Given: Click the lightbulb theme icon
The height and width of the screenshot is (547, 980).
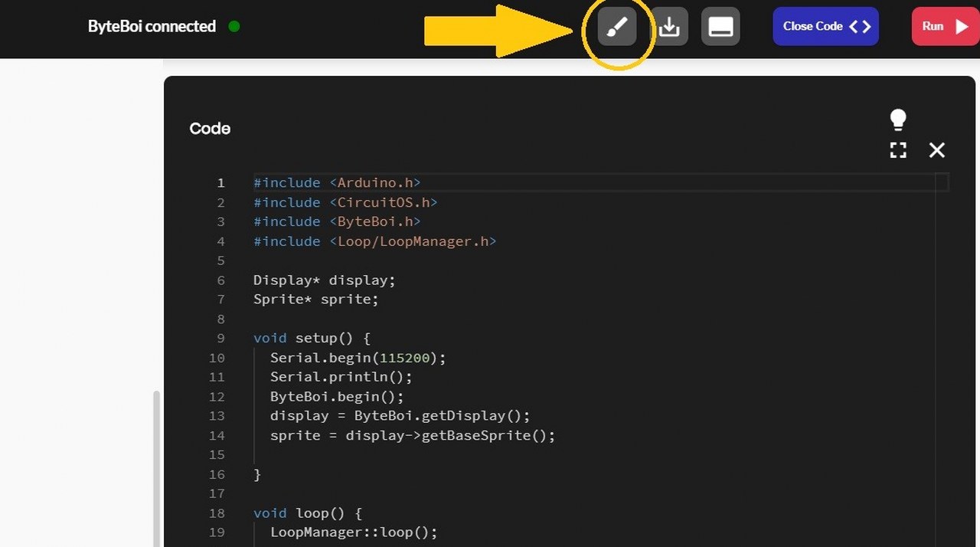Looking at the screenshot, I should [x=898, y=120].
